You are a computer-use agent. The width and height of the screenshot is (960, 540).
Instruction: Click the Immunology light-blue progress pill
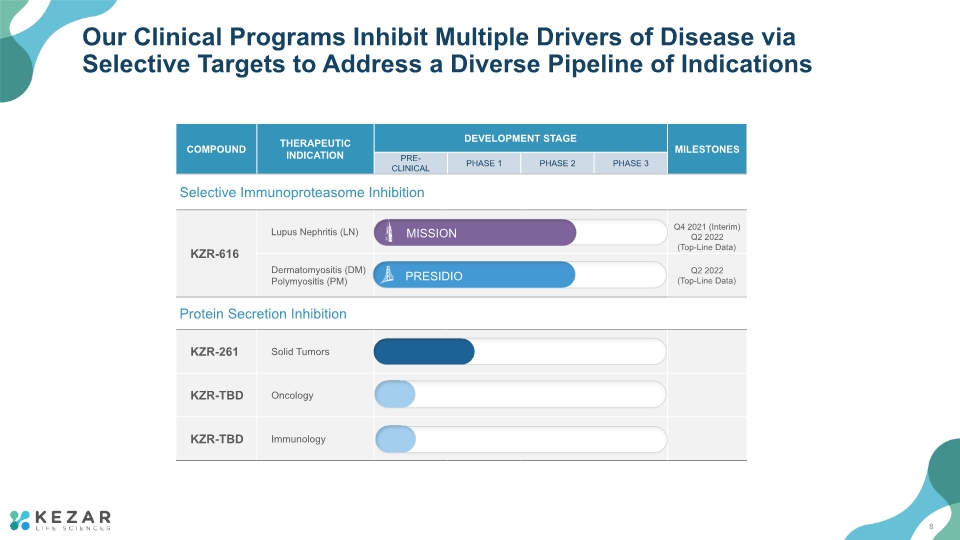(396, 439)
